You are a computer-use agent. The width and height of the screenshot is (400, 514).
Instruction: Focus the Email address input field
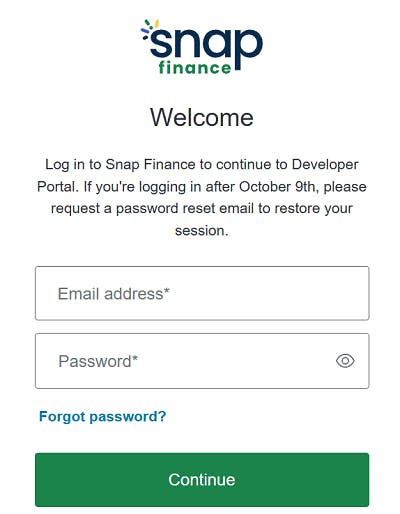[x=202, y=293]
